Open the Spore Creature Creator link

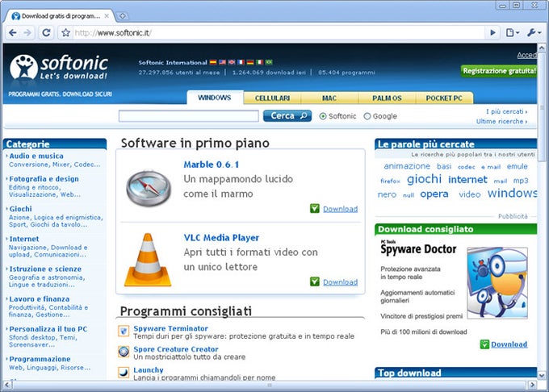(x=176, y=349)
